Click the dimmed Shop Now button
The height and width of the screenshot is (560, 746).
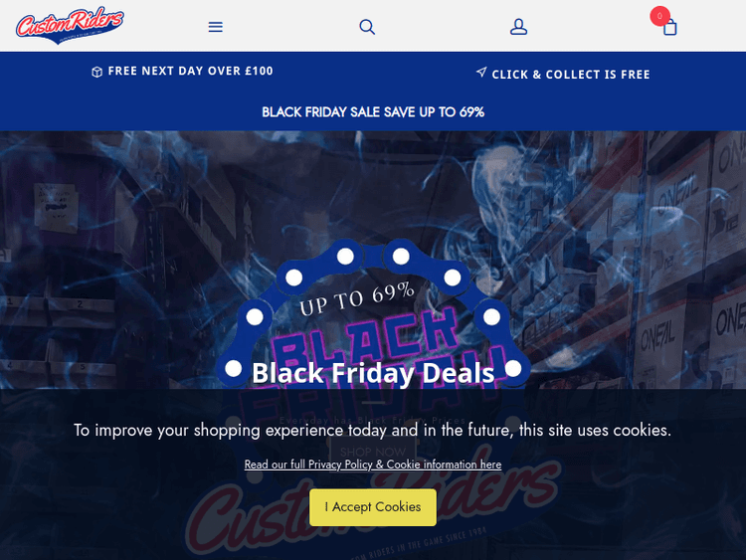[x=373, y=452]
